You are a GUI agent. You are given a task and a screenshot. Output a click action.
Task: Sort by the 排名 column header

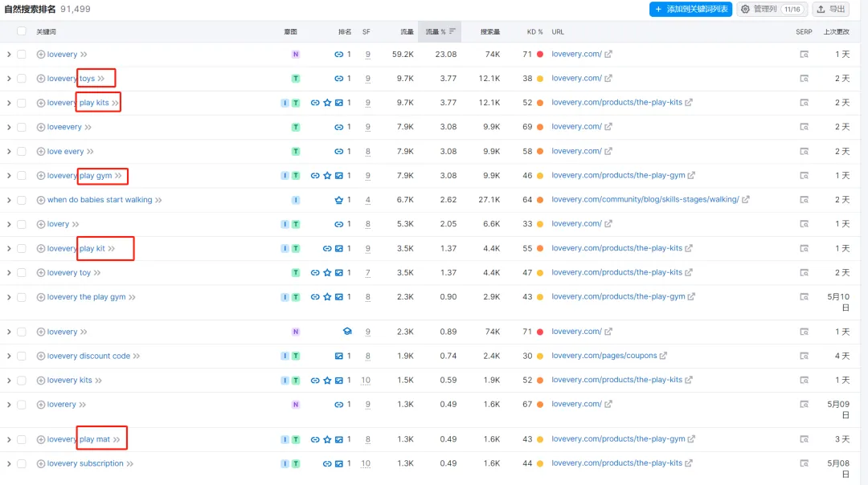pos(345,32)
